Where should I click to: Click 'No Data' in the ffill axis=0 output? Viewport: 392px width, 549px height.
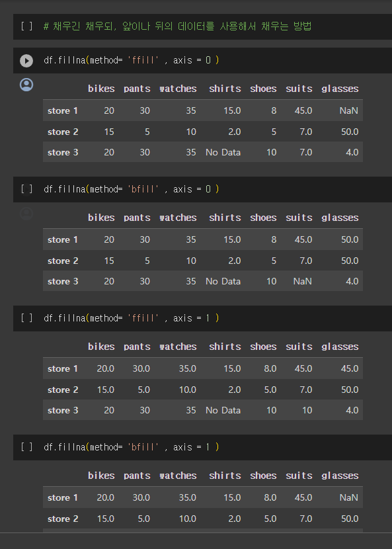223,152
